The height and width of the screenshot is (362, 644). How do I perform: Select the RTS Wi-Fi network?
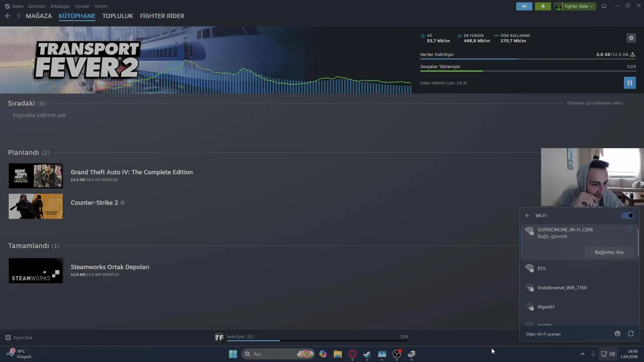[579, 268]
